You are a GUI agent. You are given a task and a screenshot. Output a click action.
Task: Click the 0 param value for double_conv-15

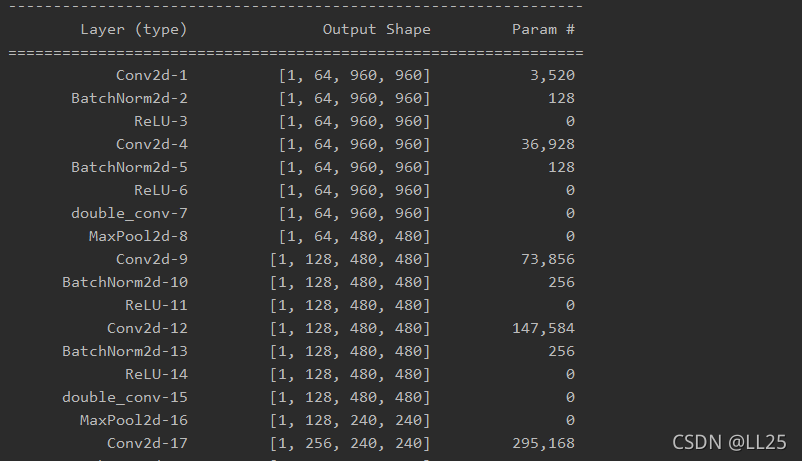point(570,398)
